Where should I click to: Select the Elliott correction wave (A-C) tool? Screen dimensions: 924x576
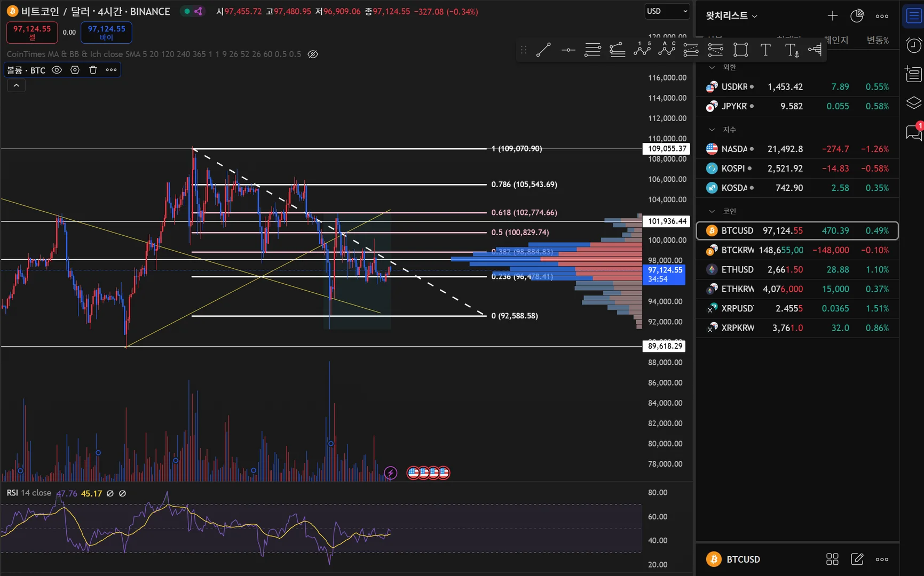[667, 49]
